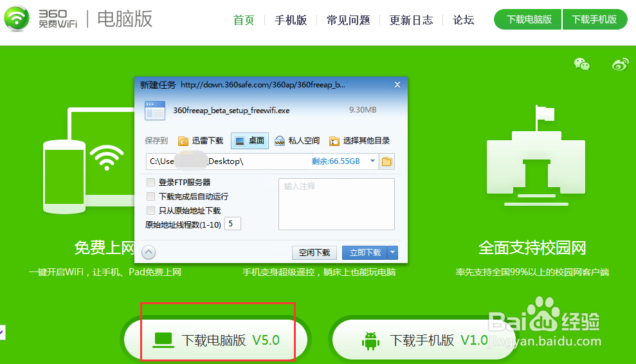Close the 新建任务 dialog
Screen dimensions: 636x364
(x=397, y=84)
